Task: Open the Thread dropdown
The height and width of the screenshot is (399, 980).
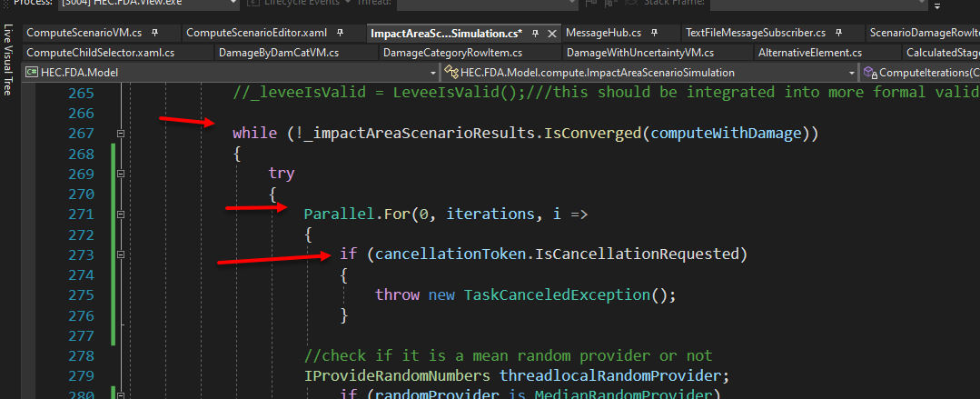Action: (572, 3)
